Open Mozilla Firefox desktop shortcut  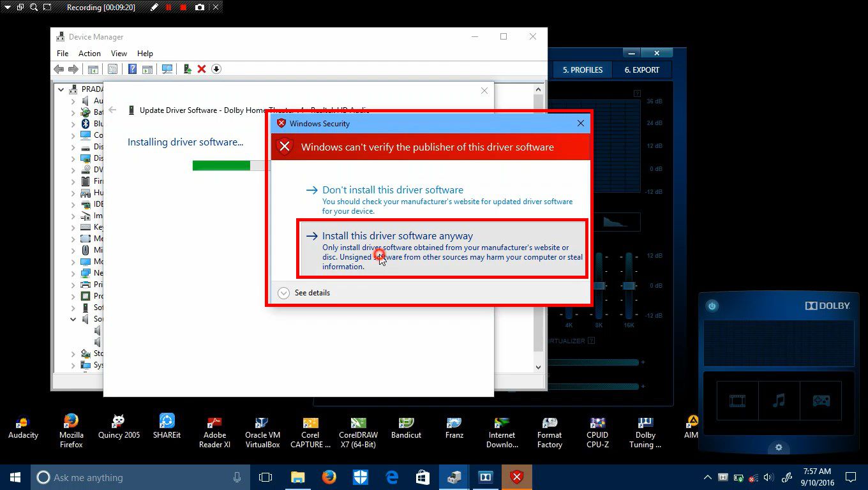click(x=71, y=431)
